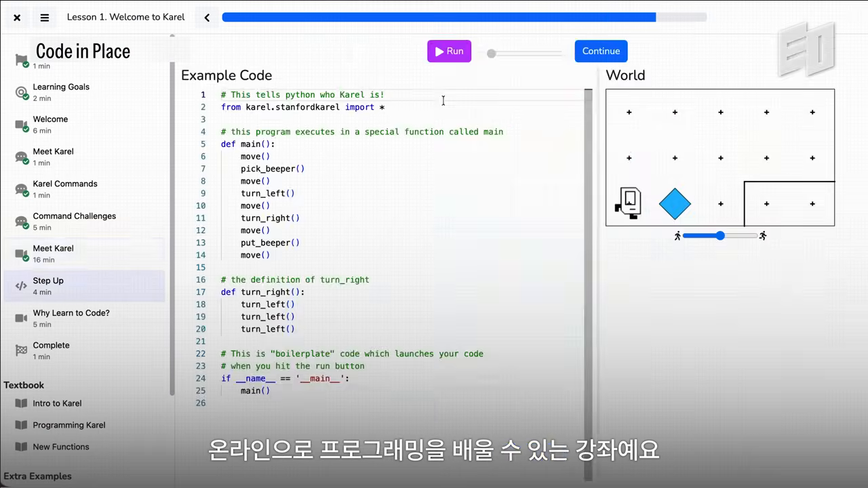Click the "Extra Examples" sidebar heading
Screen dimensions: 868x488
coord(38,476)
